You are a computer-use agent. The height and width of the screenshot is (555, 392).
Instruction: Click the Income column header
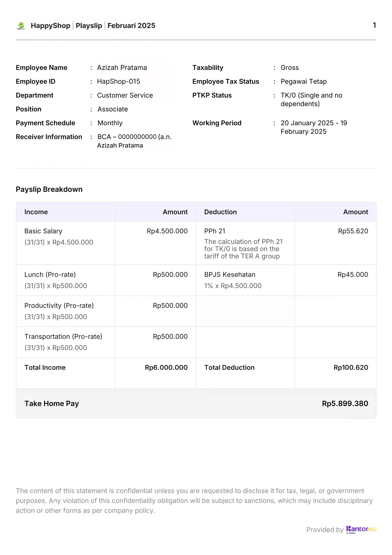click(x=36, y=212)
